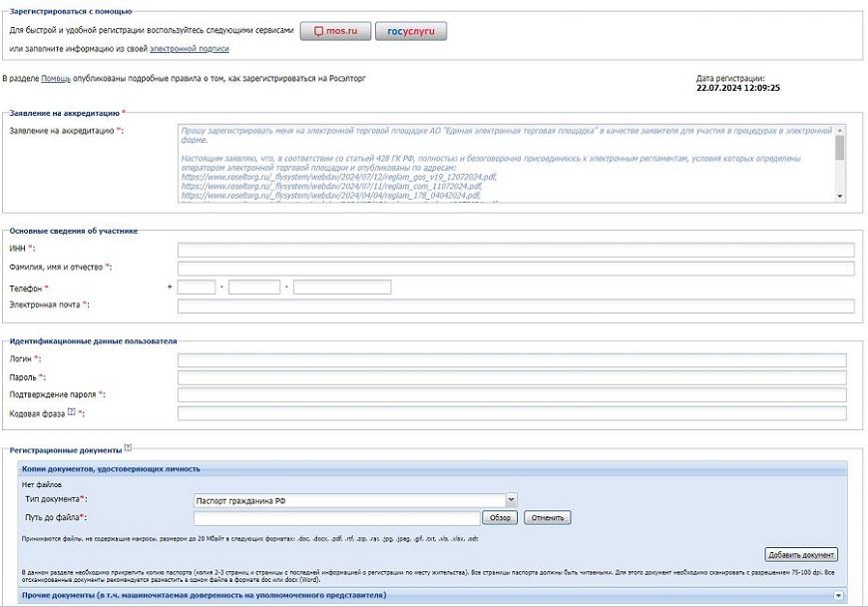This screenshot has width=868, height=607.
Task: Open the Тип документа dropdown
Action: tap(355, 500)
